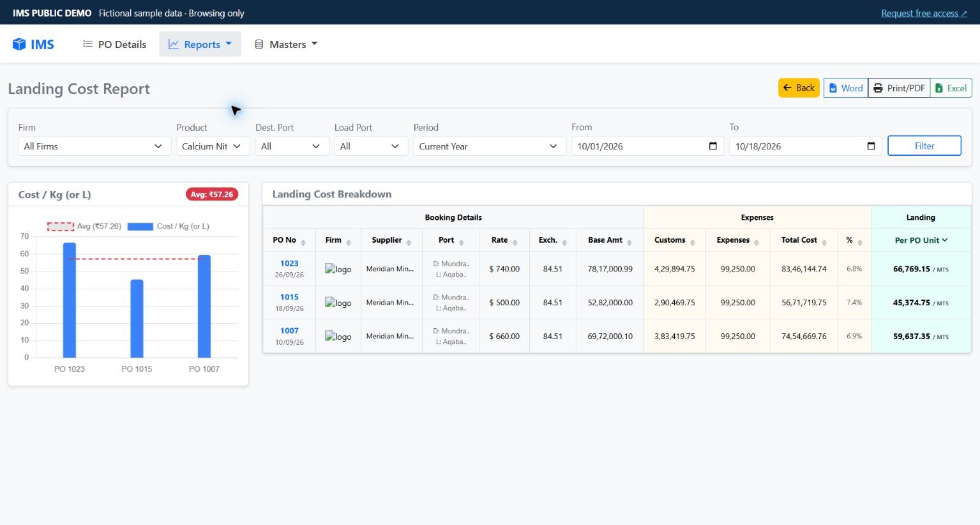Expand the Per PO Unit dropdown
Screen dimensions: 980x525
(921, 240)
